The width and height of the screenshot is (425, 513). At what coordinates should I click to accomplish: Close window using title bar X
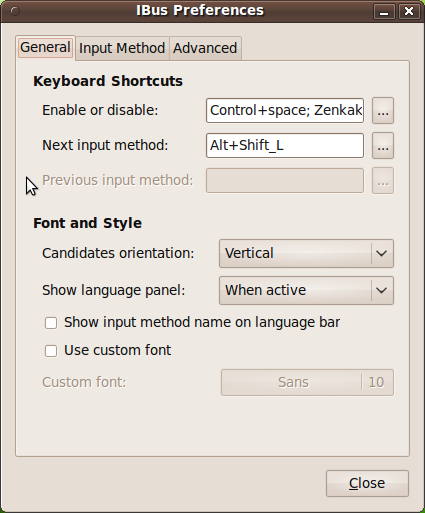(x=409, y=12)
